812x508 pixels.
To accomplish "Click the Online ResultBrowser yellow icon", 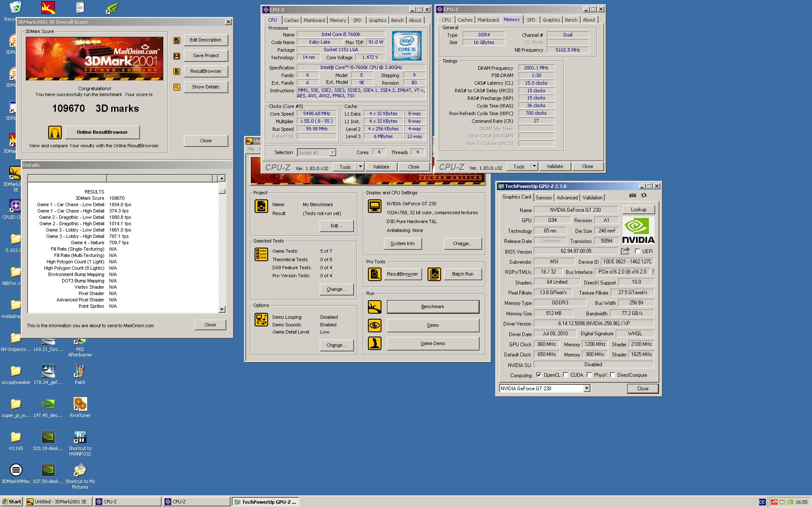I will (55, 133).
